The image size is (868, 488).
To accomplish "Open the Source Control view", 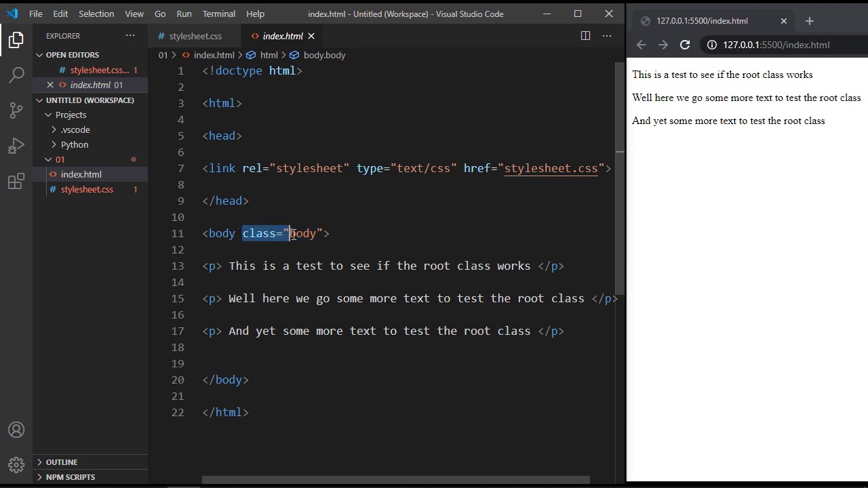I will 16,110.
